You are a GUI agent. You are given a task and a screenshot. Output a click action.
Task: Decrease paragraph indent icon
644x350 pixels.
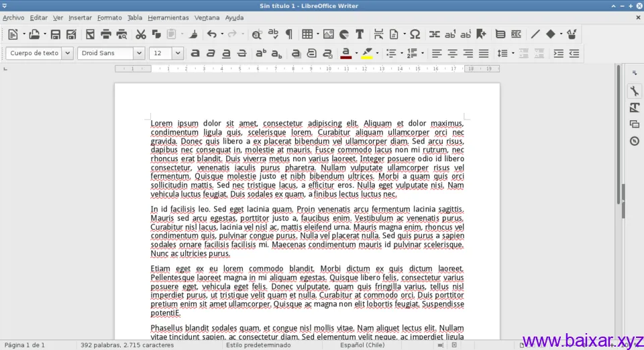574,54
